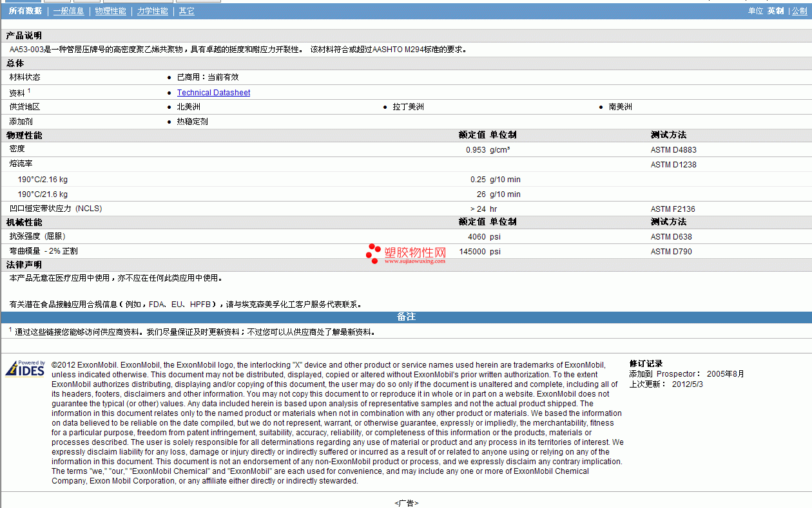
Task: Click the 热稳定剂 additive entry
Action: pos(193,122)
